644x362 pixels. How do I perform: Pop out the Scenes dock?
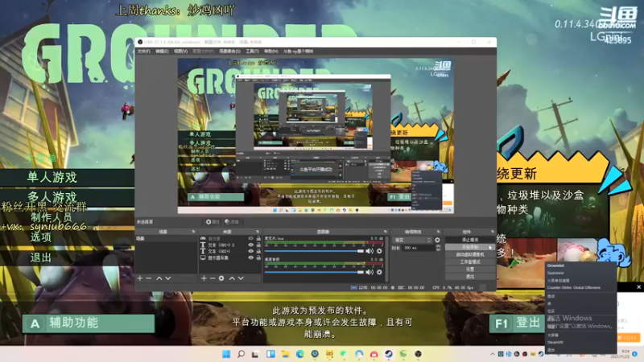[193, 232]
